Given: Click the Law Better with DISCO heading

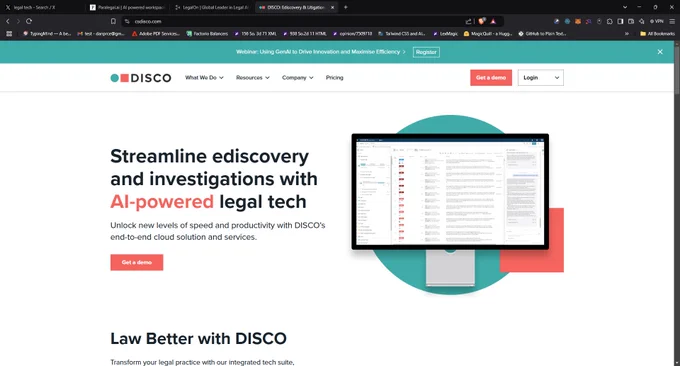Looking at the screenshot, I should pyautogui.click(x=198, y=339).
